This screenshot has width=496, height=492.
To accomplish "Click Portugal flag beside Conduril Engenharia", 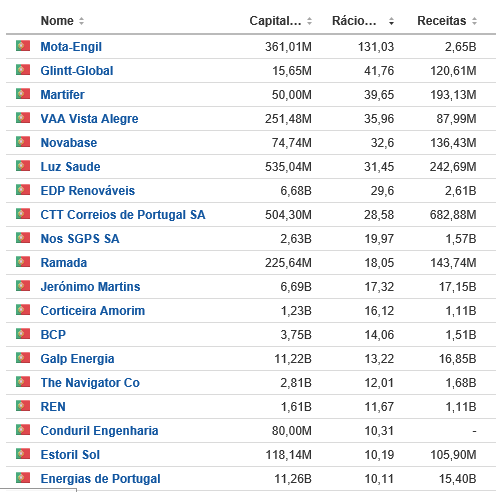I will coord(23,430).
